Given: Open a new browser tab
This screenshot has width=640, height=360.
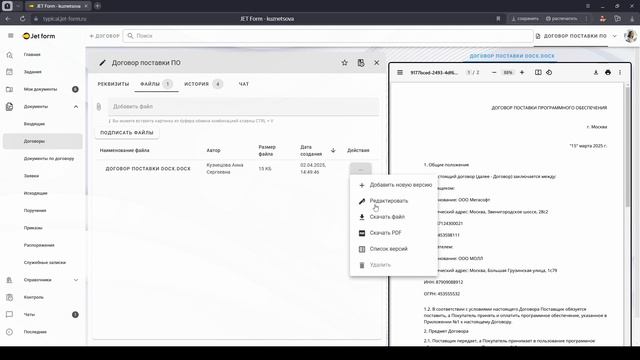Looking at the screenshot, I should click(x=98, y=6).
